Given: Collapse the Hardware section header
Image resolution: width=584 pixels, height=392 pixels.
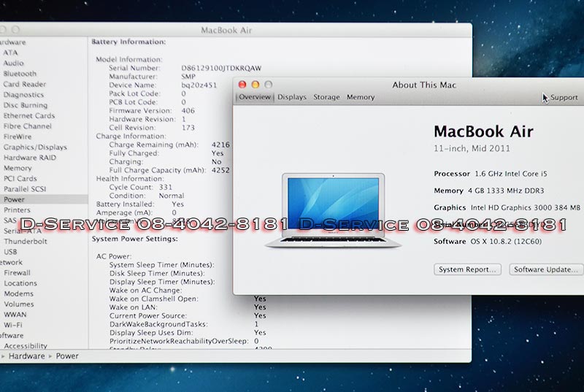Looking at the screenshot, I should 12,42.
